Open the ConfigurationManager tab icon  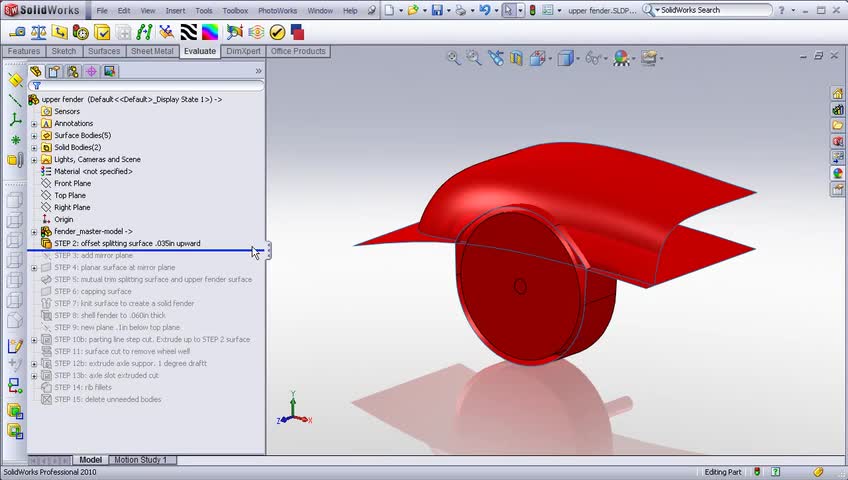point(72,71)
